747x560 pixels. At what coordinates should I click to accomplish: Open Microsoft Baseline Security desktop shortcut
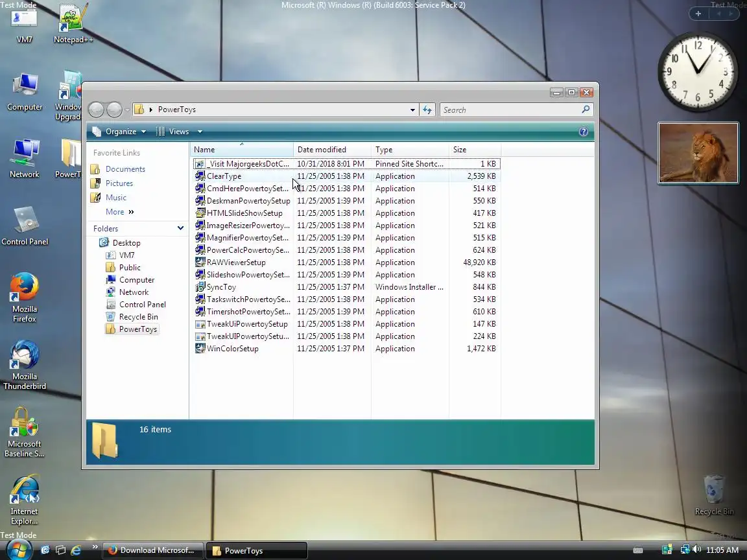click(24, 432)
